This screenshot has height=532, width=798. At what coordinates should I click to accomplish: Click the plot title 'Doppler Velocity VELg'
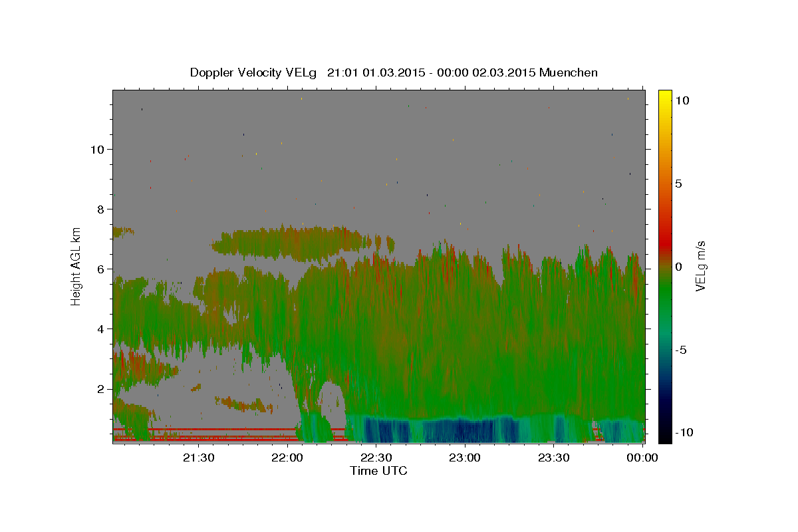[253, 72]
